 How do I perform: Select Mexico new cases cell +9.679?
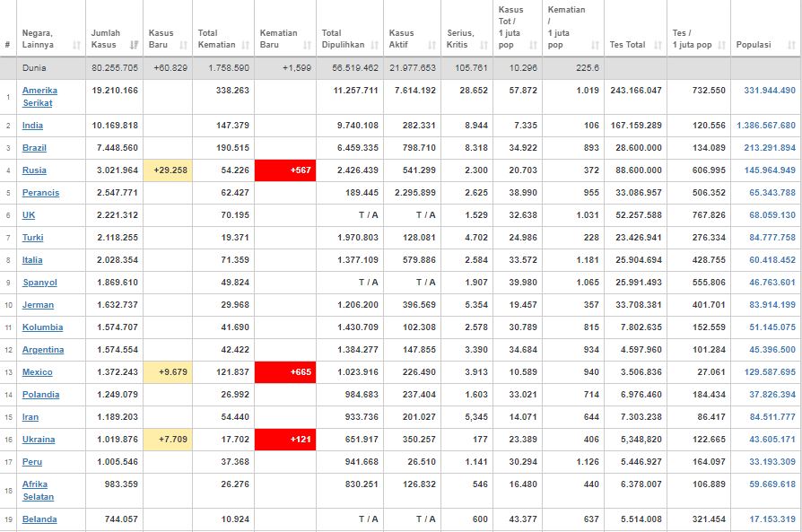click(168, 372)
